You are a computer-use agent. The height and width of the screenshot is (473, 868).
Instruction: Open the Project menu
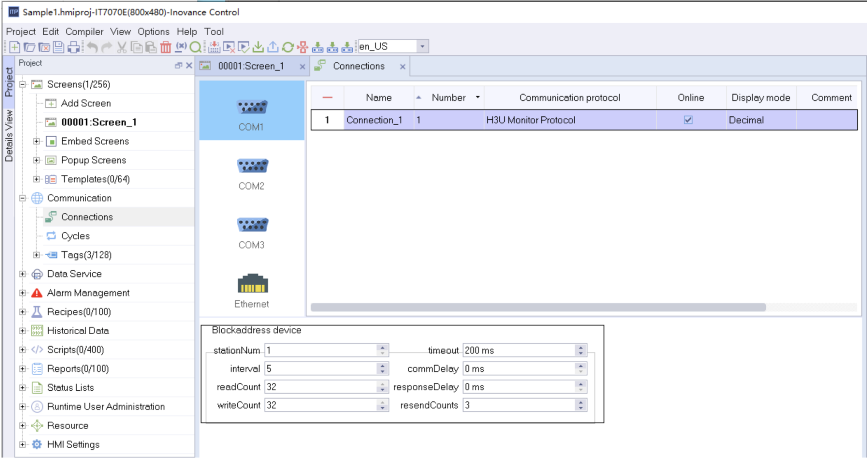pos(20,32)
